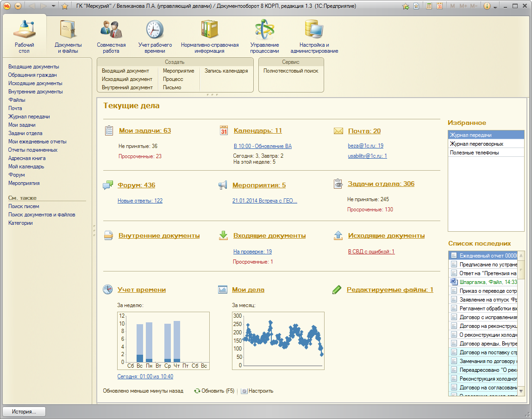The image size is (532, 419).
Task: Open Учет рабочего времени clock section
Action: pos(155,37)
